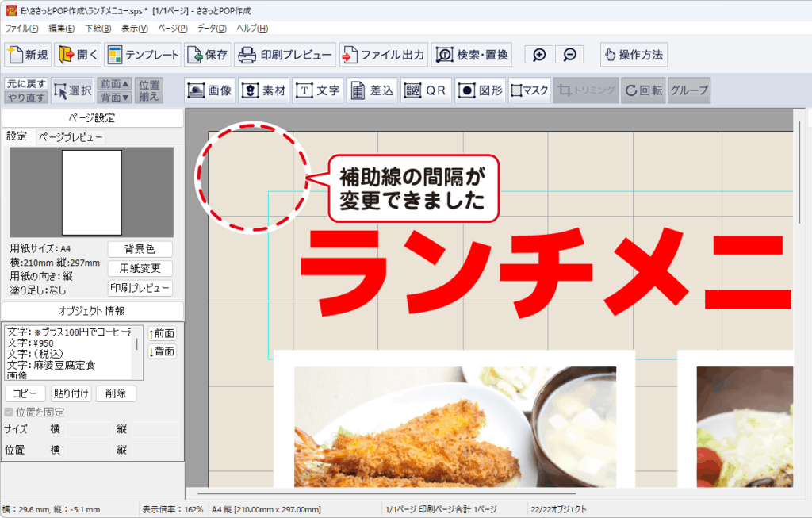Save the document with 保存
This screenshot has height=518, width=812.
click(x=209, y=55)
